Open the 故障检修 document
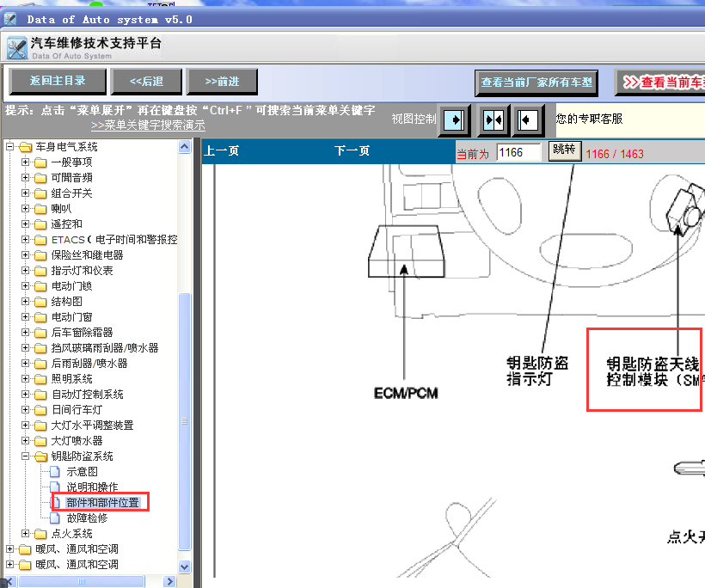705x588 pixels. point(87,518)
